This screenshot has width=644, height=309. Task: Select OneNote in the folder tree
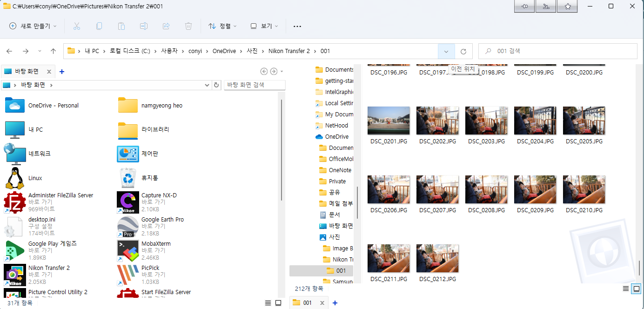point(340,170)
